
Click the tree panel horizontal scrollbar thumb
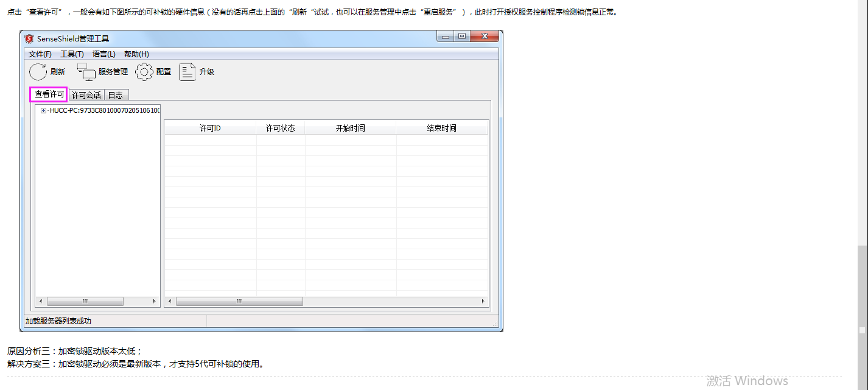tap(85, 301)
